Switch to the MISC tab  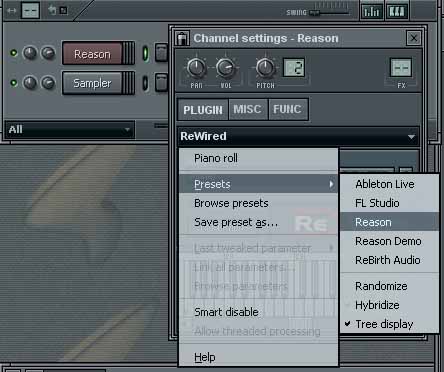248,109
